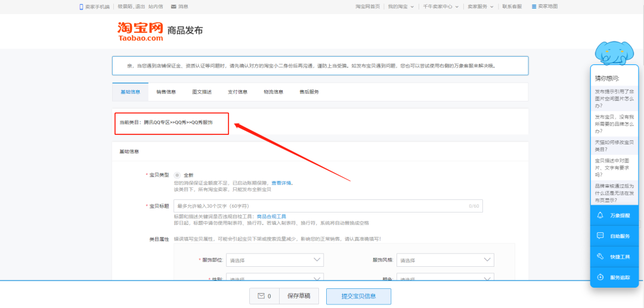This screenshot has height=308, width=644.
Task: Click the 卖家地图 list icon
Action: tap(534, 7)
